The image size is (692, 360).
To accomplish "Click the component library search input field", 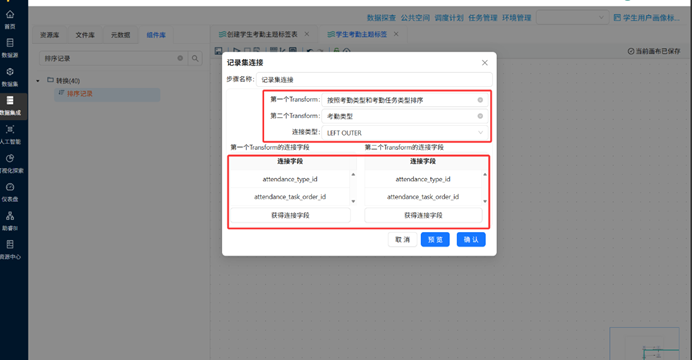I will pos(113,58).
